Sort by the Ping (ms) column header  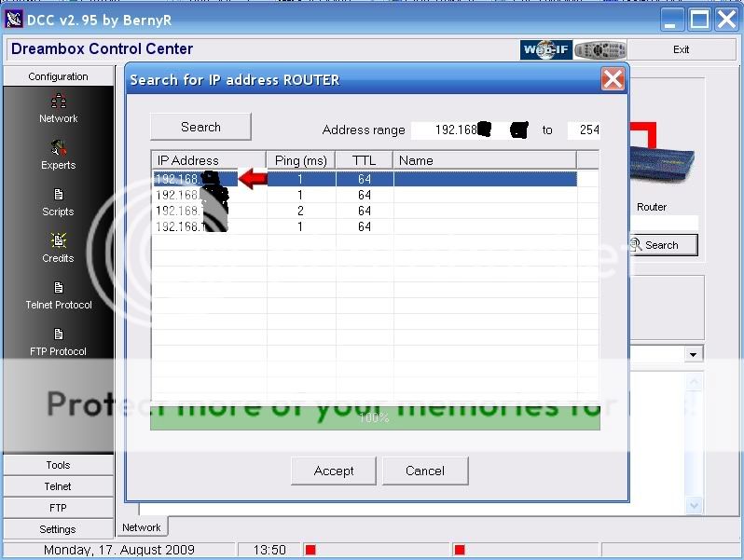pos(300,160)
